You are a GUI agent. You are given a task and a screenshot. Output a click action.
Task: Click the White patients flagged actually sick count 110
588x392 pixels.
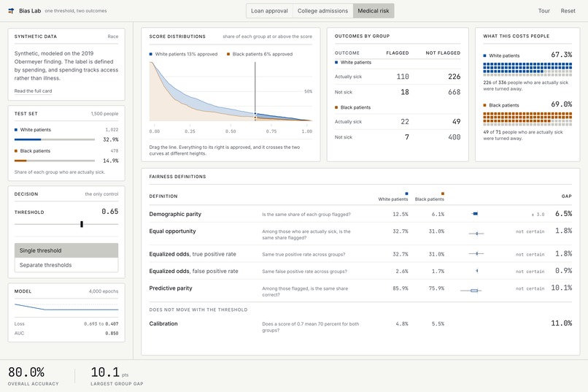click(x=403, y=77)
